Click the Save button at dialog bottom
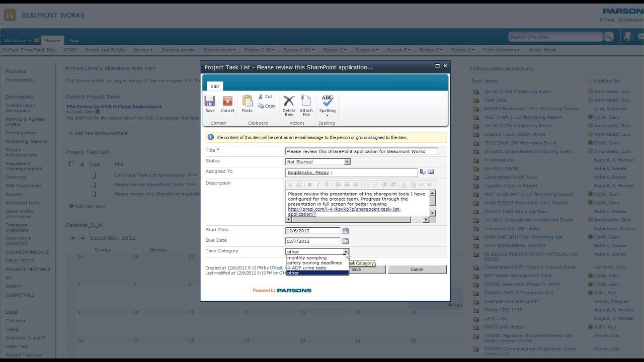The width and height of the screenshot is (644, 362). [x=356, y=269]
